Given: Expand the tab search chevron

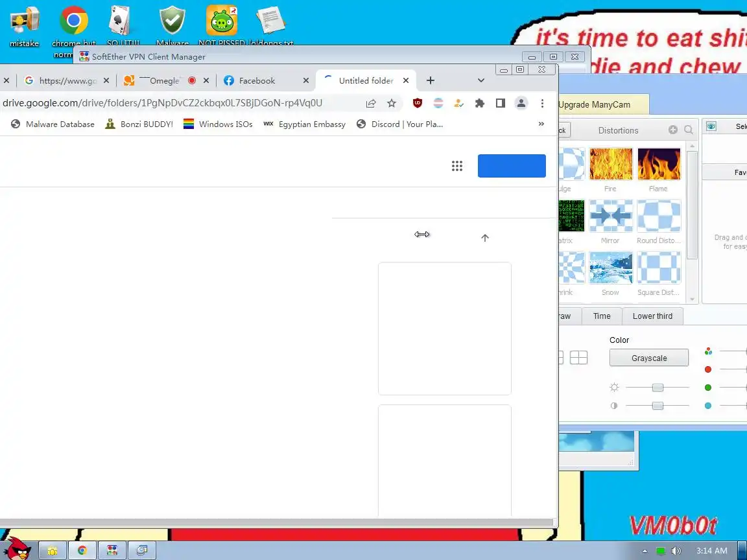Looking at the screenshot, I should click(481, 80).
